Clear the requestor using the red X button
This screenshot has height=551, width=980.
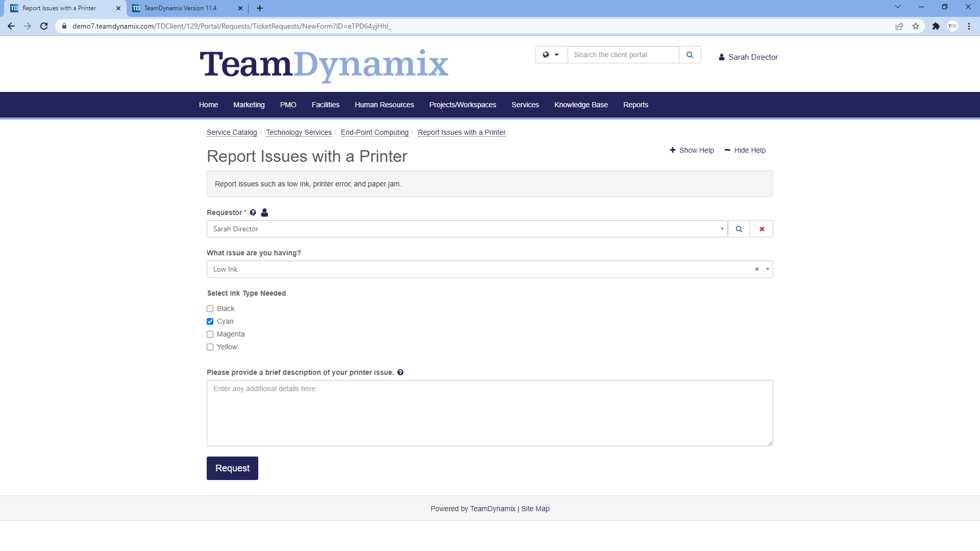point(761,229)
